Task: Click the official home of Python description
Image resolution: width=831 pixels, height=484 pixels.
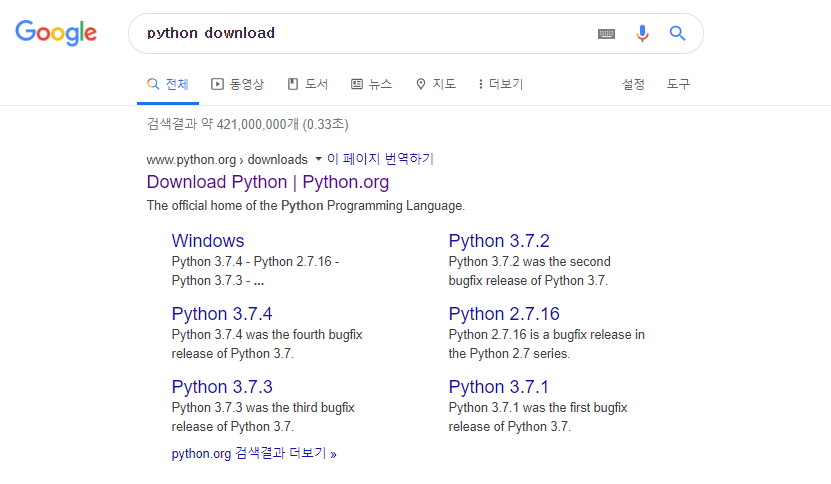Action: coord(306,206)
